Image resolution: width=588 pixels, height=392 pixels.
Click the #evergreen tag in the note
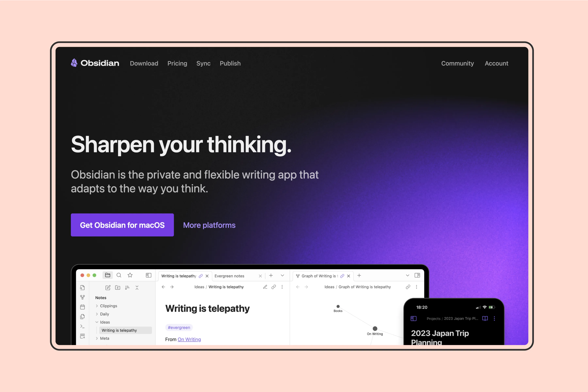179,327
